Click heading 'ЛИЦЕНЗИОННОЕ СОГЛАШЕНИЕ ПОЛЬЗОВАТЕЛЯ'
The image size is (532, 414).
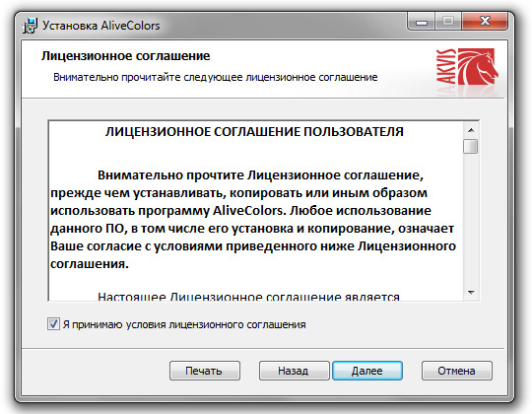254,132
